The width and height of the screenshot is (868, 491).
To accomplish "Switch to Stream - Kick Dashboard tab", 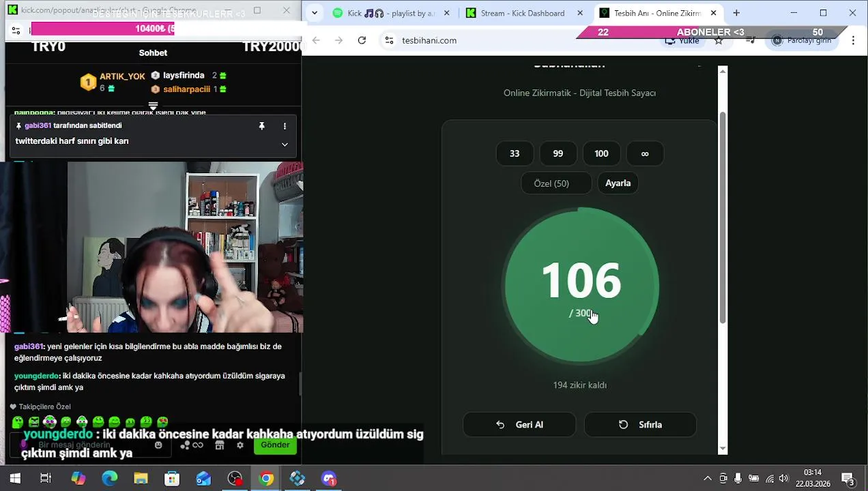I will click(524, 13).
